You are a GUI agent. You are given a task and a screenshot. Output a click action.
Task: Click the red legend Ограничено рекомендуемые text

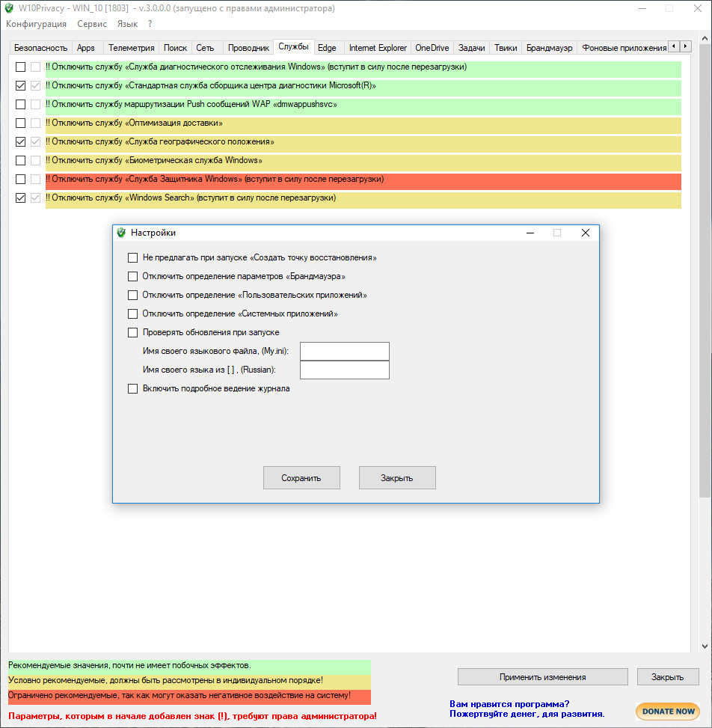(179, 695)
